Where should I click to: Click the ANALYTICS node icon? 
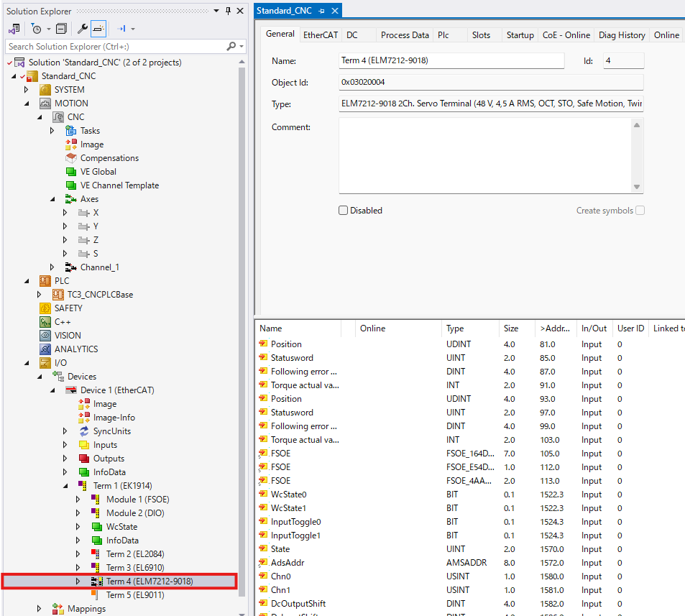(45, 349)
